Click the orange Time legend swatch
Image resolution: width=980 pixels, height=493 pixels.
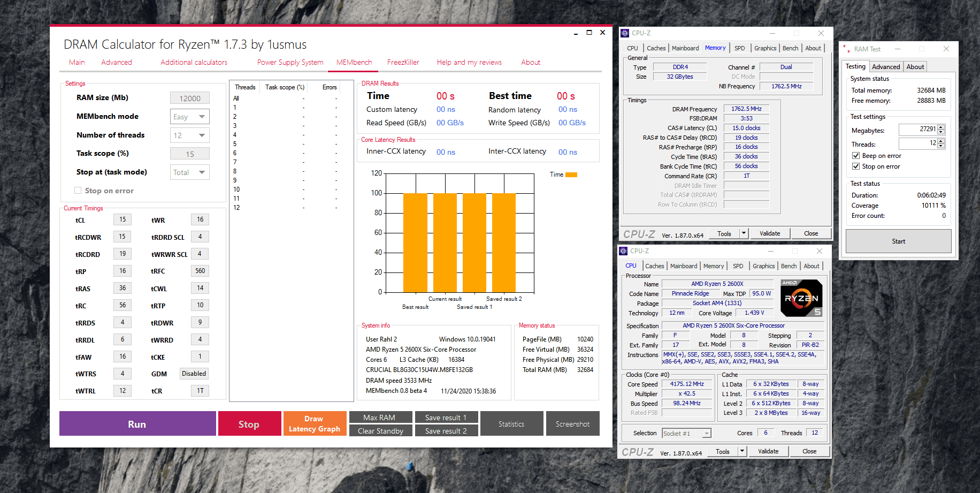pos(571,175)
